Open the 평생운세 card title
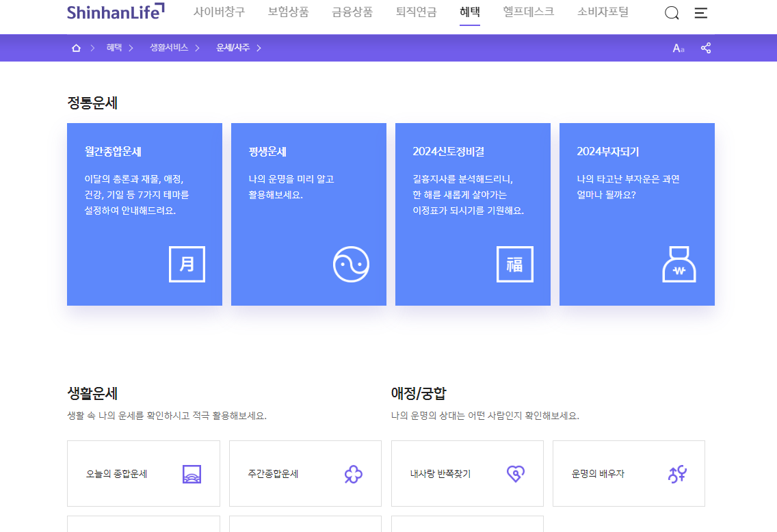Image resolution: width=777 pixels, height=532 pixels. 267,152
